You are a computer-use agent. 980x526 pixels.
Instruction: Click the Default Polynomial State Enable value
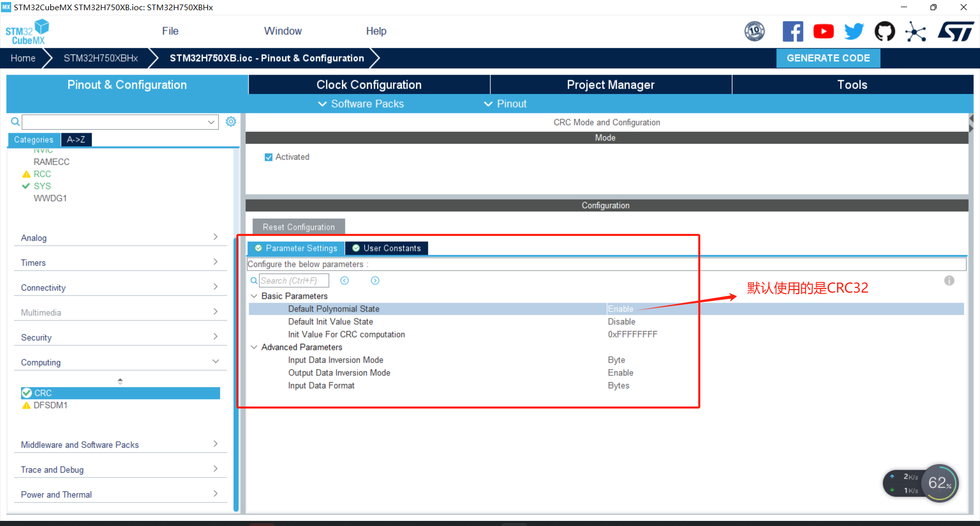tap(621, 309)
